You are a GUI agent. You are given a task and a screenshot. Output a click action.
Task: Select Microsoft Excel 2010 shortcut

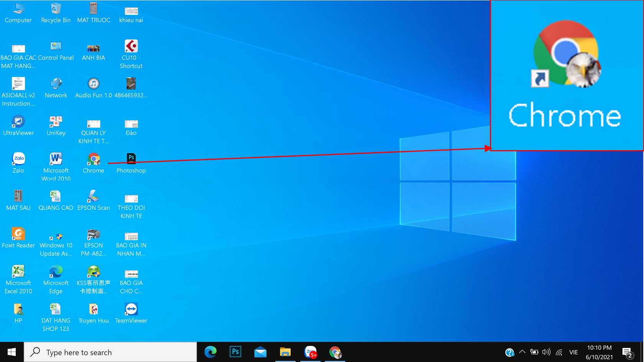click(x=18, y=280)
